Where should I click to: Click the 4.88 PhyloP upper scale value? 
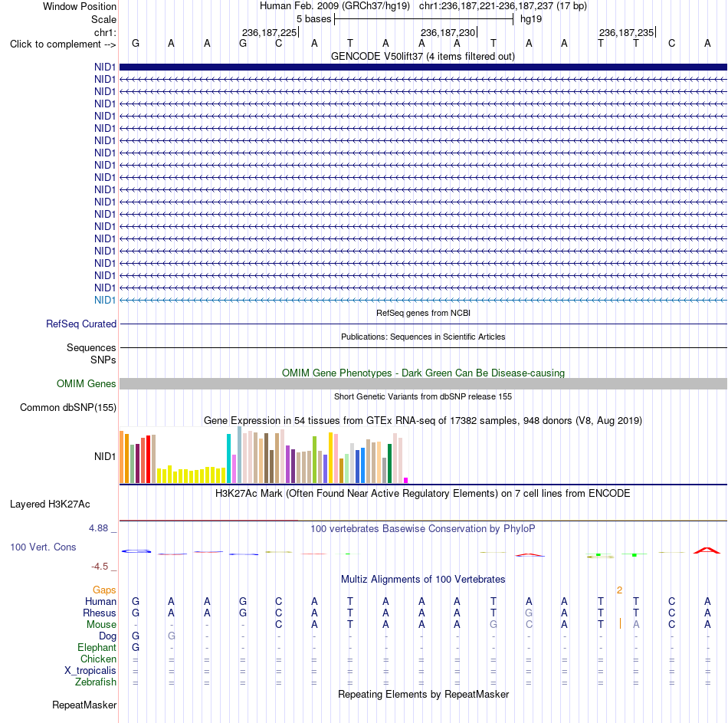tap(98, 528)
